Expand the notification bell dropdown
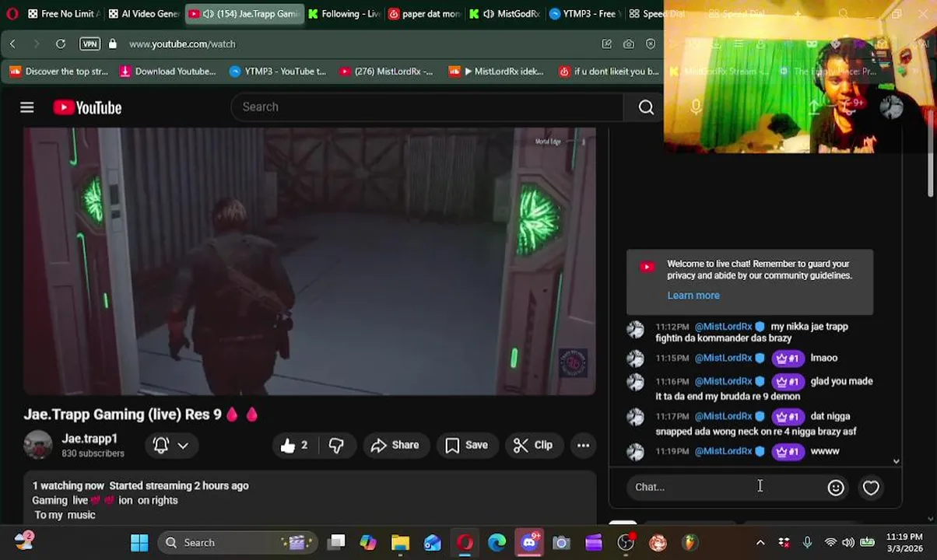This screenshot has height=560, width=937. [183, 445]
